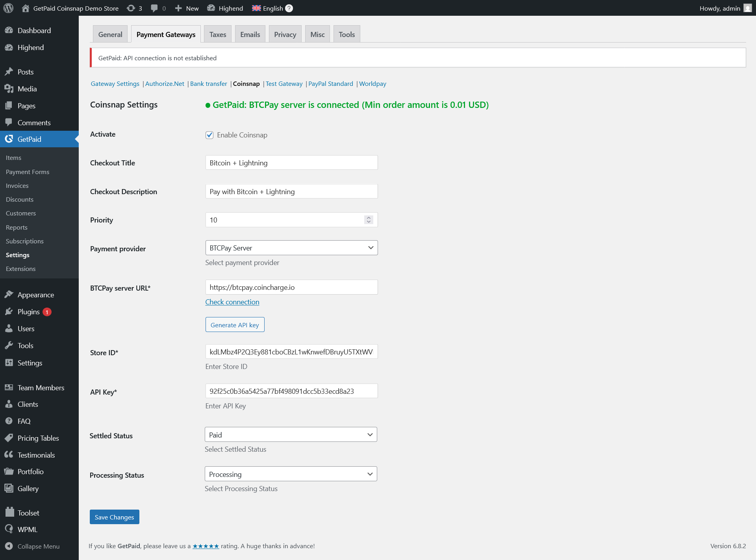The width and height of the screenshot is (756, 560).
Task: Click the Save Changes button
Action: (x=114, y=517)
